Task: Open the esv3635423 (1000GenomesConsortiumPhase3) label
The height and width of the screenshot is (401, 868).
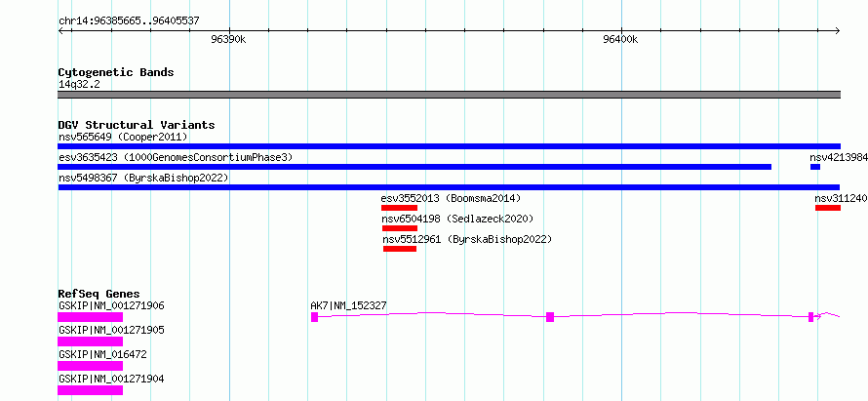Action: pos(176,157)
